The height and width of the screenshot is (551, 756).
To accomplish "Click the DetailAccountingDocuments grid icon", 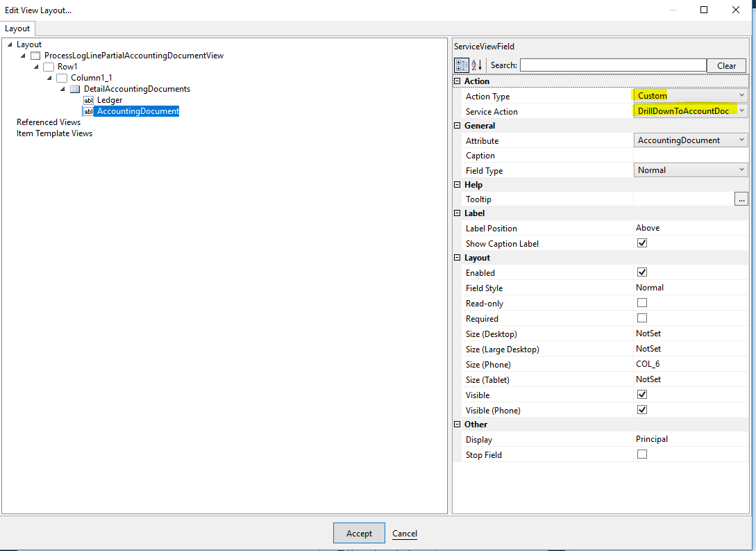I will point(75,89).
